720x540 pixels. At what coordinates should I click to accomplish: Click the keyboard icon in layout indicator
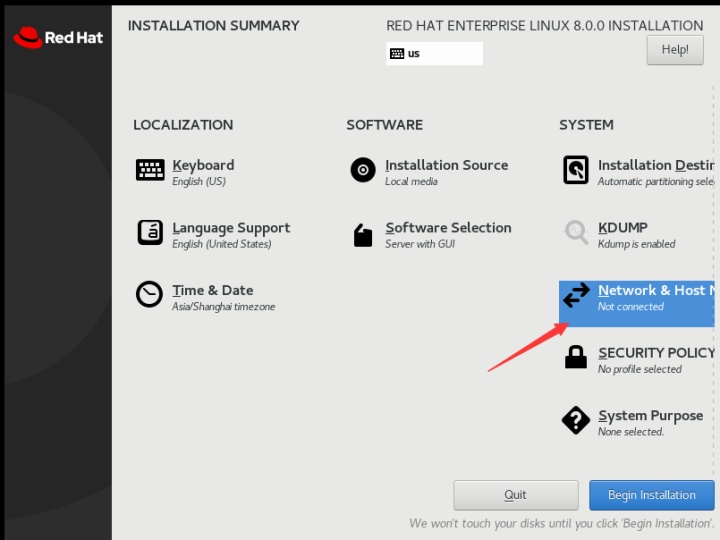point(397,54)
